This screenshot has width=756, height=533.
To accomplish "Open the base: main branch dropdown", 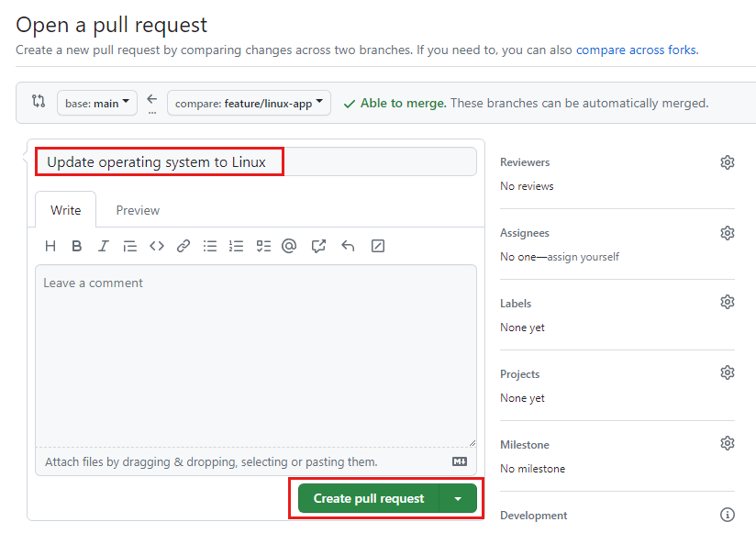I will coord(97,103).
